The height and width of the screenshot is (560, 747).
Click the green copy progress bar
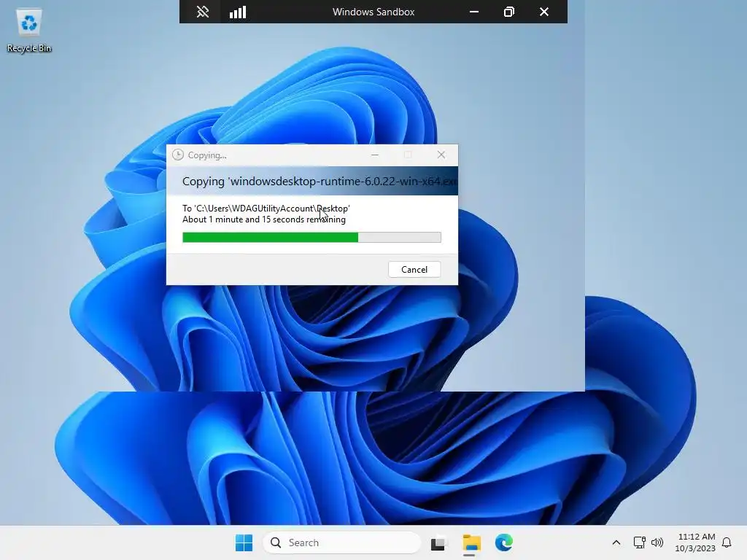(311, 237)
